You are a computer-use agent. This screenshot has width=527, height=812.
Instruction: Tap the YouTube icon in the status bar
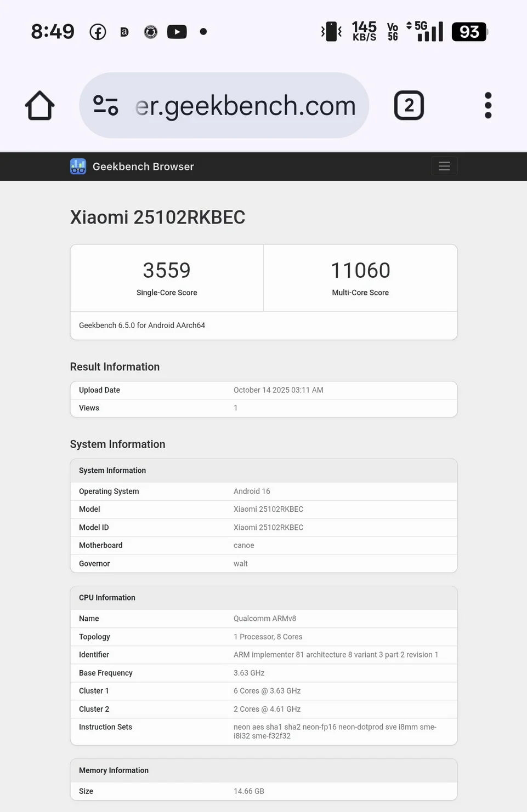click(177, 31)
